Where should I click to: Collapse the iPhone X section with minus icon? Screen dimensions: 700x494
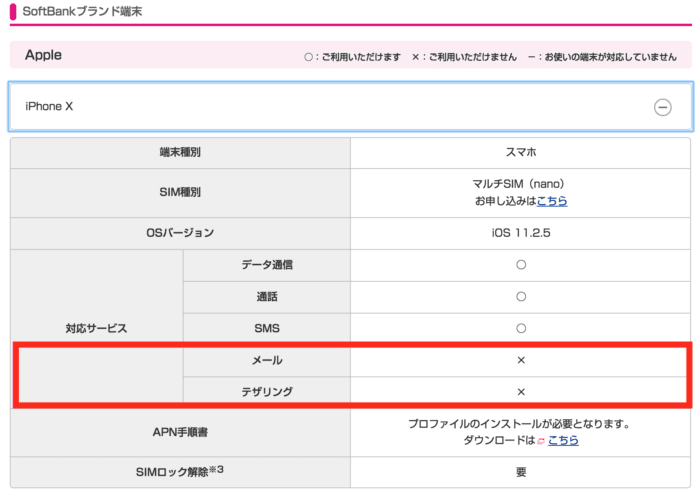(x=662, y=108)
